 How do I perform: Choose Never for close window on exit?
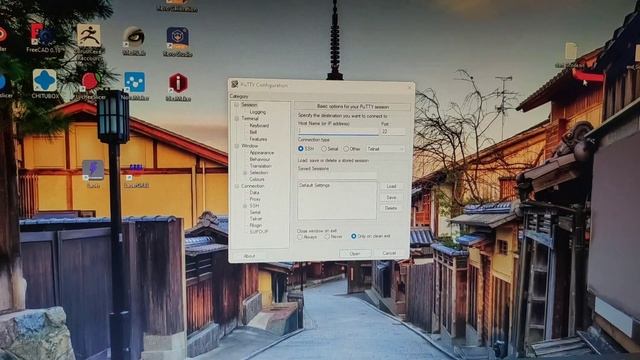pos(327,236)
